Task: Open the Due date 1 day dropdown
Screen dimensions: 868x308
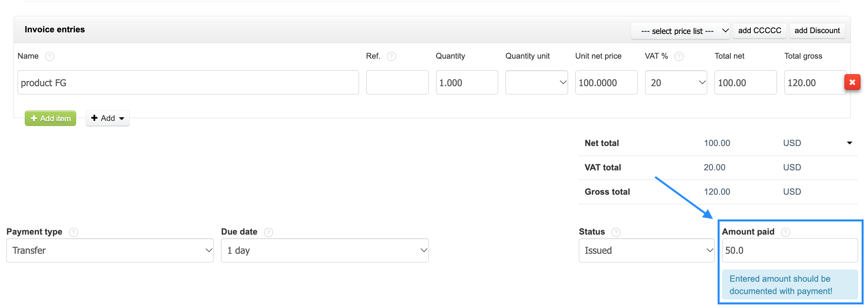Action: [325, 250]
